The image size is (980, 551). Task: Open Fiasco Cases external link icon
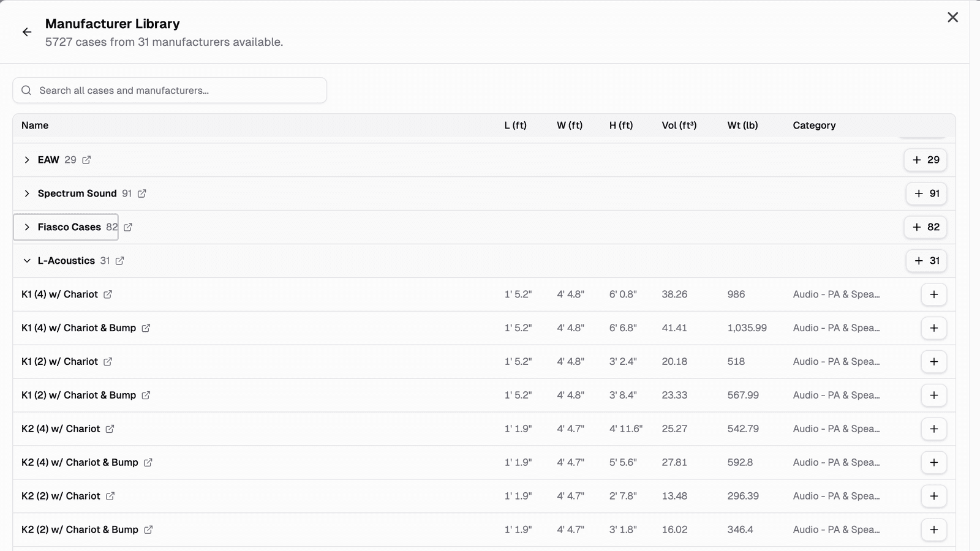pos(128,227)
